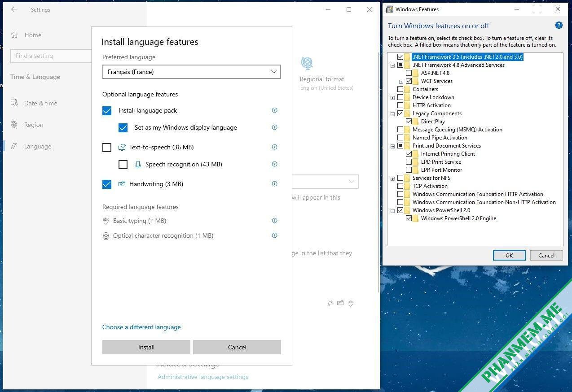Uncheck the Handwriting feature
Image resolution: width=572 pixels, height=392 pixels.
coord(107,184)
